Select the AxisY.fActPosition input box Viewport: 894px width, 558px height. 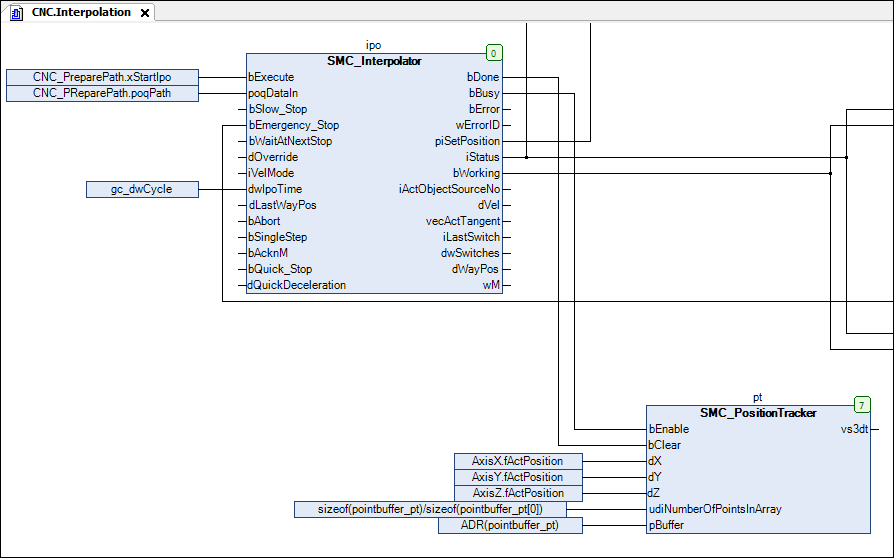point(517,477)
